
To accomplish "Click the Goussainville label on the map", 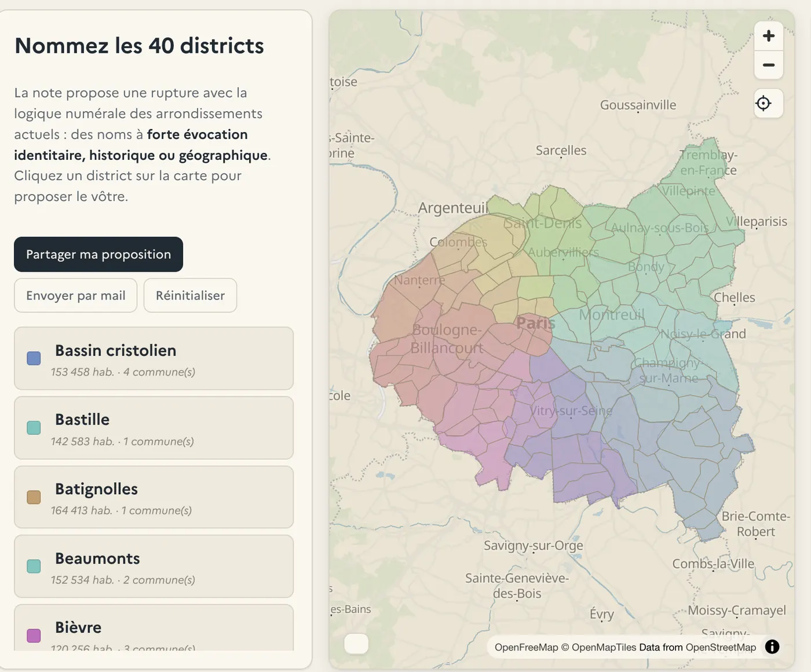I will pos(638,105).
